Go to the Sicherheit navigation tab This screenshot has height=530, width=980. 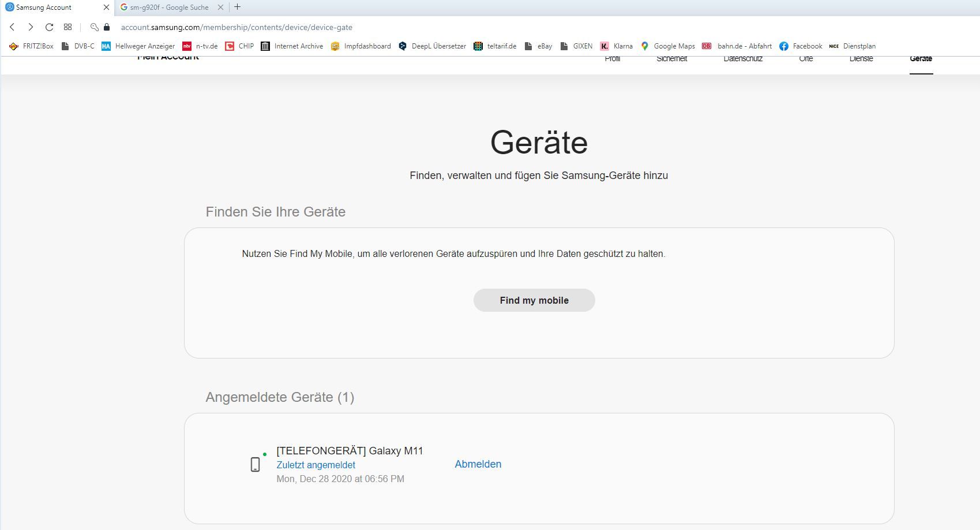[672, 59]
